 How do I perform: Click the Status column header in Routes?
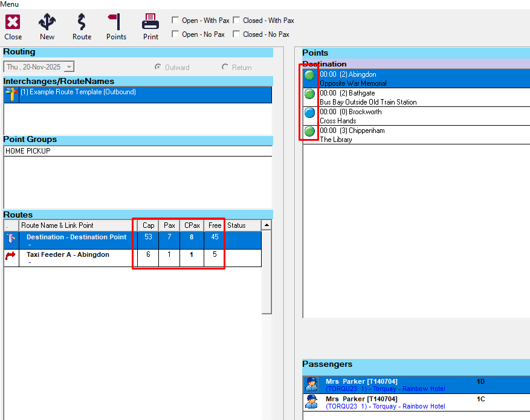pos(236,225)
